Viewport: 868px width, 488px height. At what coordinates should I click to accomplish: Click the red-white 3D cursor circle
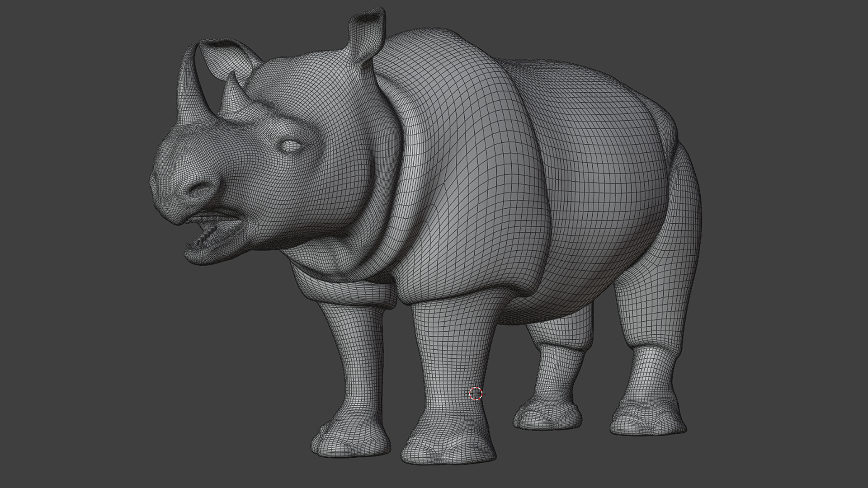pyautogui.click(x=476, y=393)
